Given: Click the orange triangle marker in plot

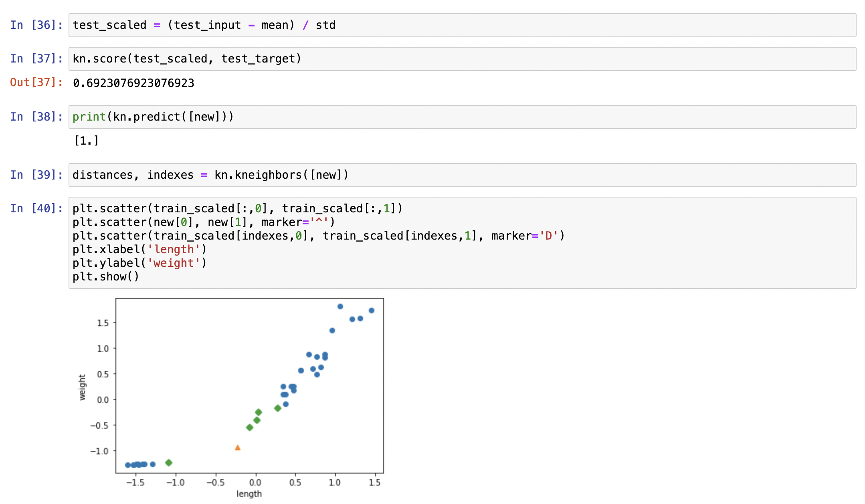Looking at the screenshot, I should point(238,448).
